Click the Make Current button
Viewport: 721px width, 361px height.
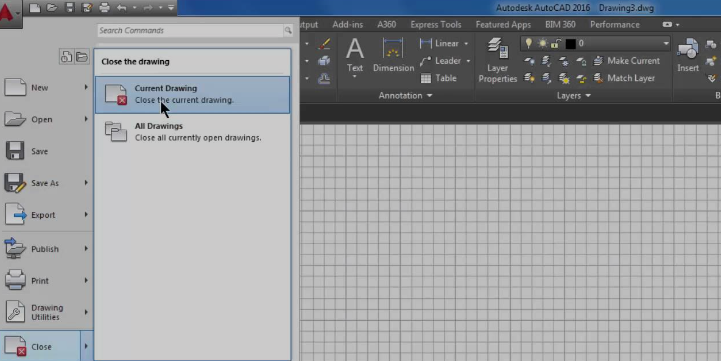627,61
